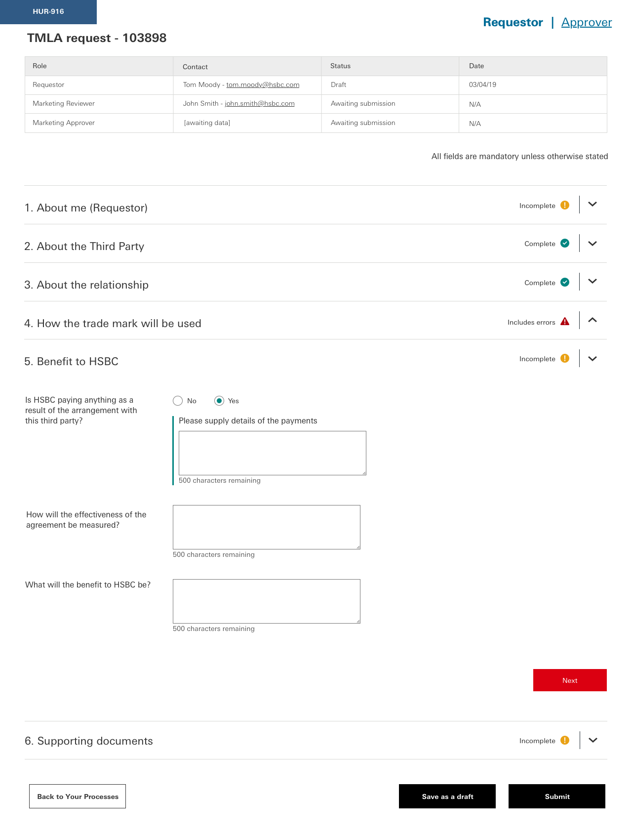This screenshot has height=840, width=632.
Task: Expand the About me (Requestor) section chevron
Action: [x=592, y=204]
